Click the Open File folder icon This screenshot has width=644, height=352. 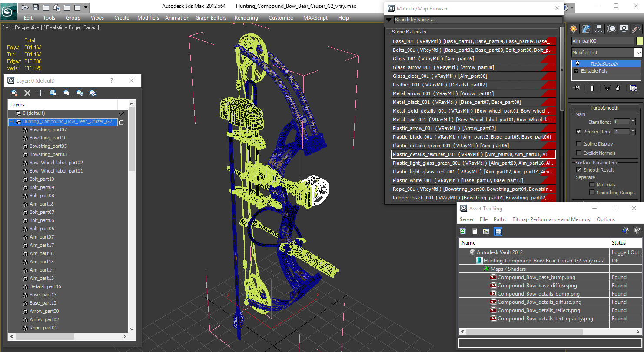(25, 8)
